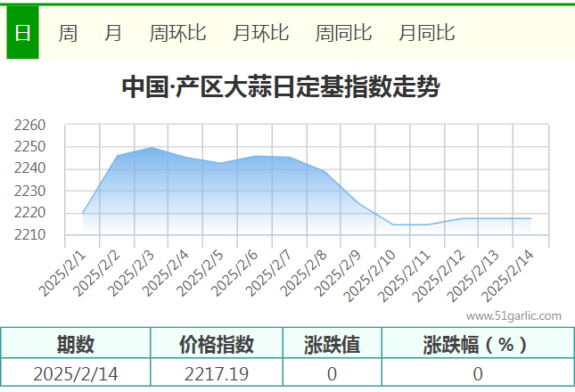
Task: Open the 周同比 tab
Action: (344, 33)
